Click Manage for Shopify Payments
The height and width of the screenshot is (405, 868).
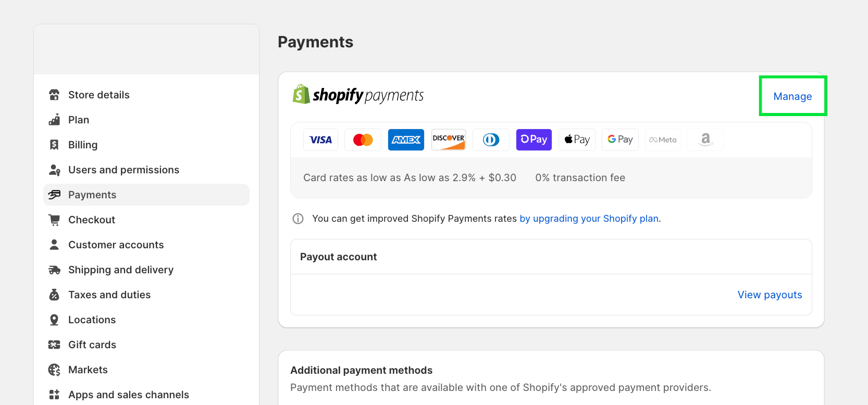point(792,96)
